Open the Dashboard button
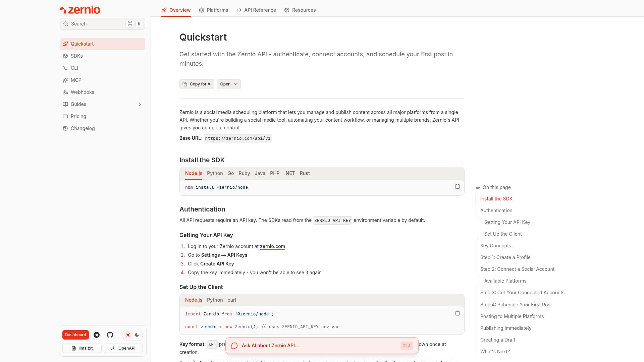 (x=75, y=335)
